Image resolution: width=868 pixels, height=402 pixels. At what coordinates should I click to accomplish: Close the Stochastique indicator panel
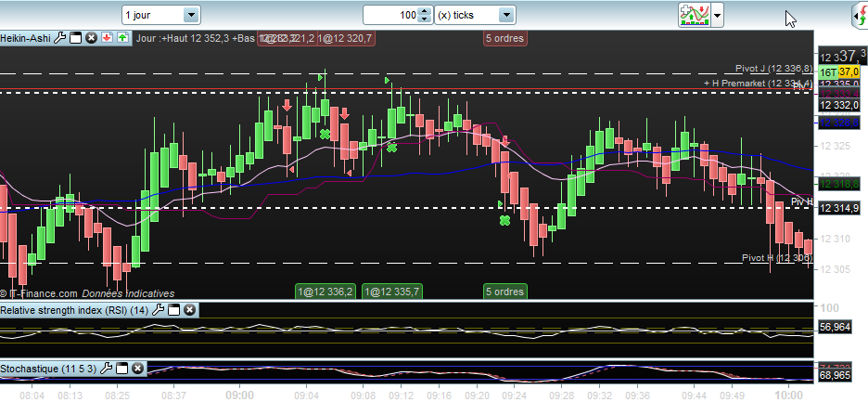click(138, 369)
